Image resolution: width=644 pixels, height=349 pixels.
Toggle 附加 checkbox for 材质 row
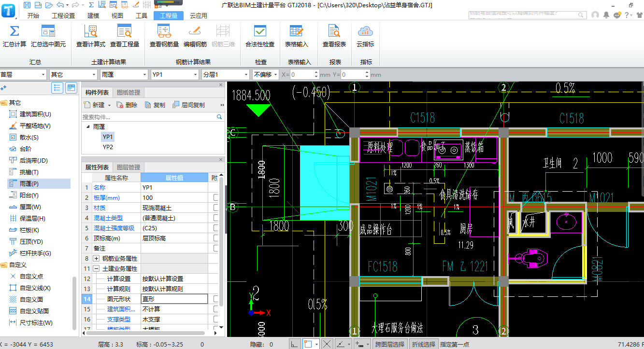[216, 208]
